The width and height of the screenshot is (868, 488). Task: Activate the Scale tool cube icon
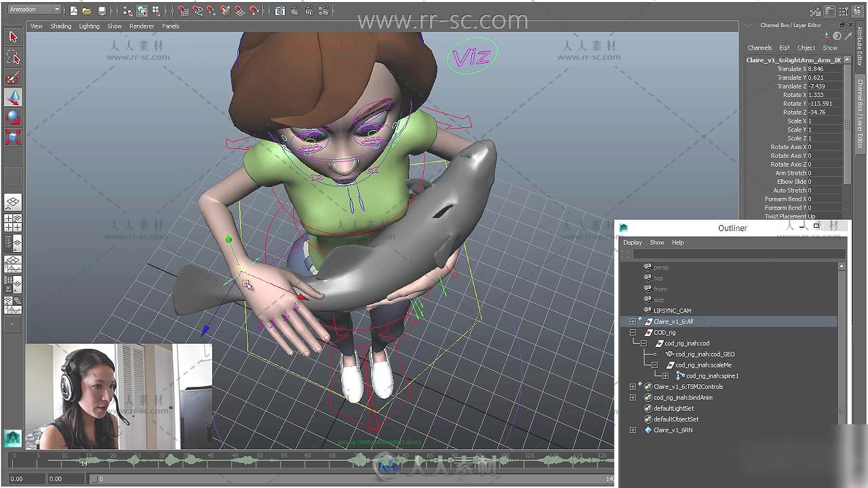[13, 138]
